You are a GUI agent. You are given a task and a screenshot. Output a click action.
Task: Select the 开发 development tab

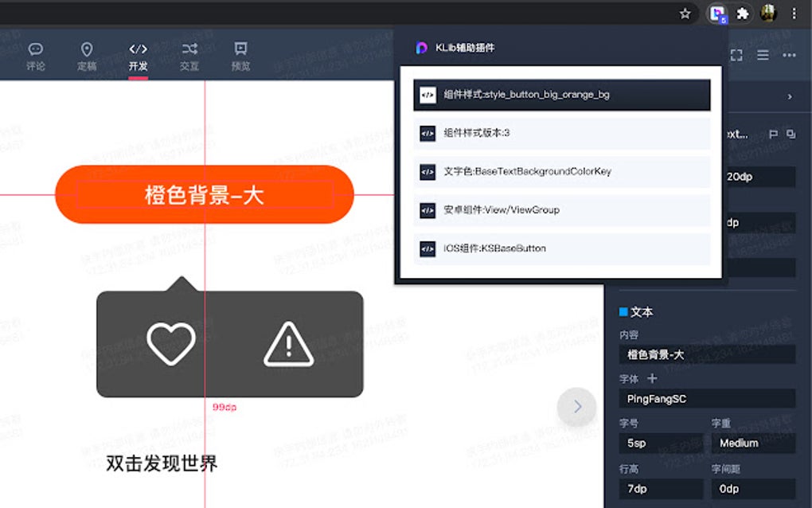coord(139,56)
